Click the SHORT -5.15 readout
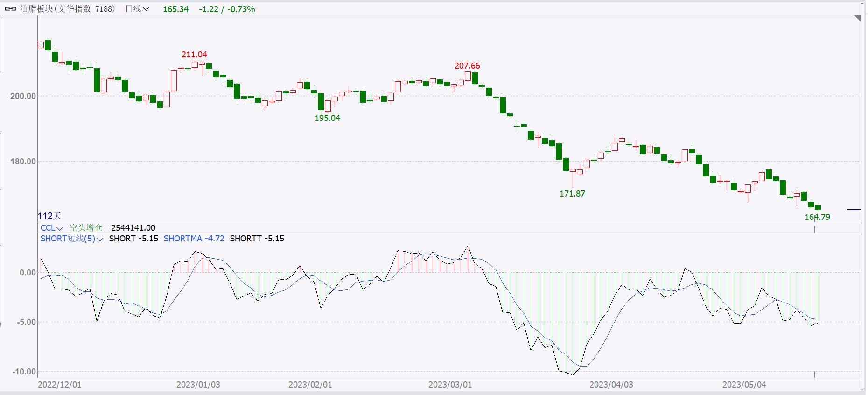This screenshot has height=395, width=868. (133, 239)
